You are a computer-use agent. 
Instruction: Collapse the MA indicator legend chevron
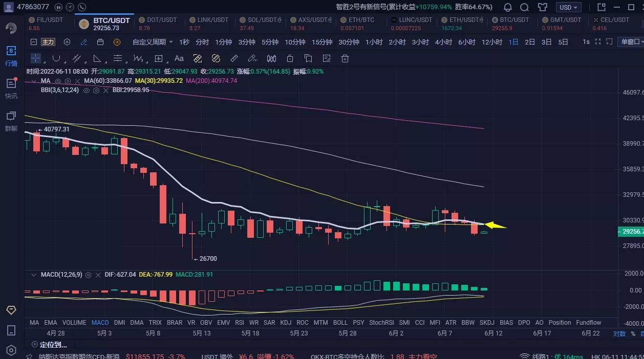click(34, 81)
